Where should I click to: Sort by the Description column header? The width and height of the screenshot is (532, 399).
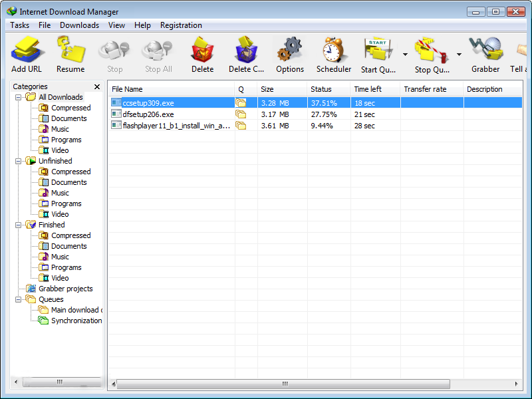coord(493,89)
